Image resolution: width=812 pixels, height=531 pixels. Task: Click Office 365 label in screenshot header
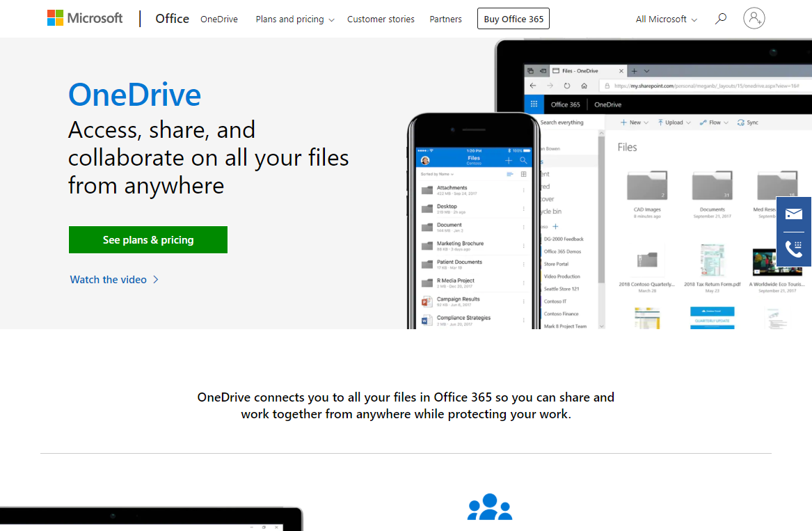tap(565, 104)
